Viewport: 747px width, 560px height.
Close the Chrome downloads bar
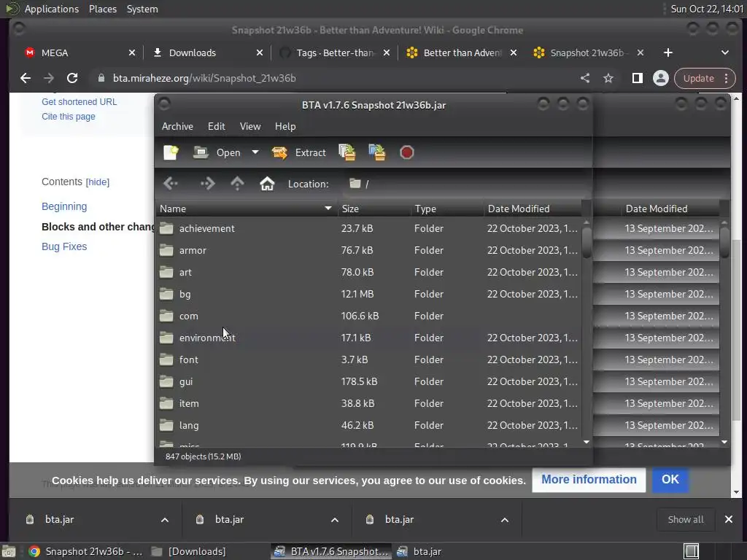click(729, 519)
